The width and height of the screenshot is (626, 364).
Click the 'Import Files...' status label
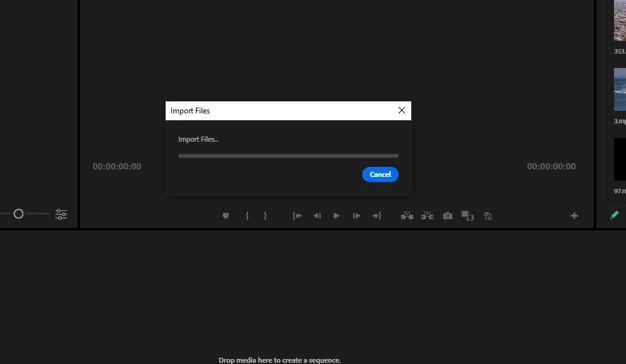198,139
